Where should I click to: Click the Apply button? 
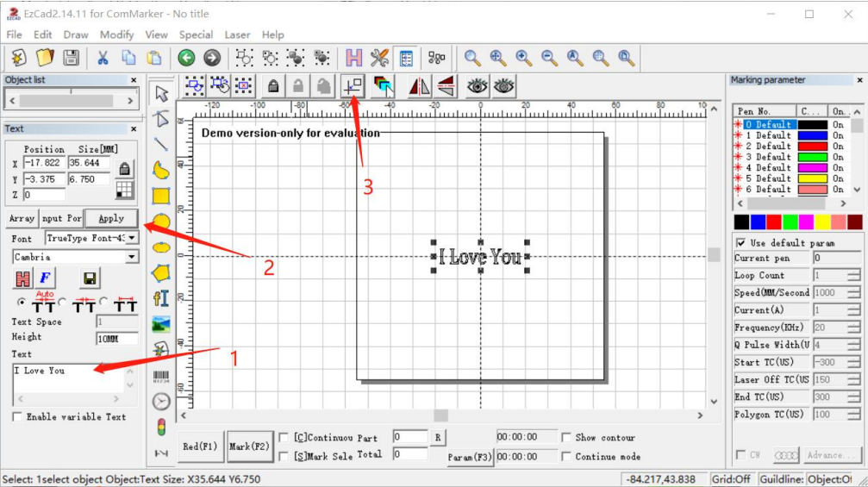(x=111, y=218)
